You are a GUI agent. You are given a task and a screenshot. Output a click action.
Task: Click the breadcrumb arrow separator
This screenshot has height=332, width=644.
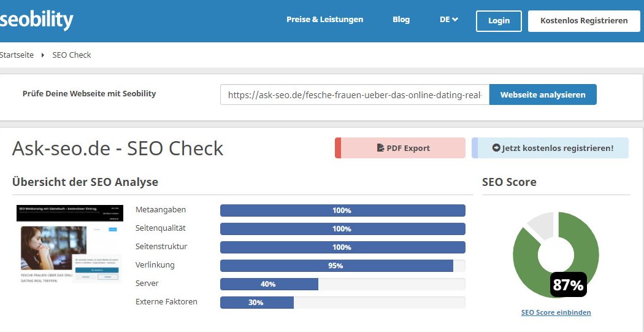[43, 55]
